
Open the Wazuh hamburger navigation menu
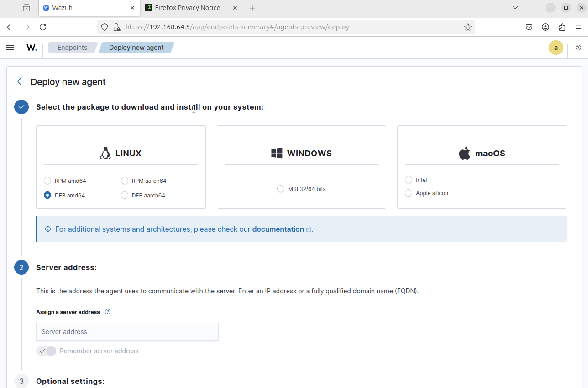pos(10,48)
